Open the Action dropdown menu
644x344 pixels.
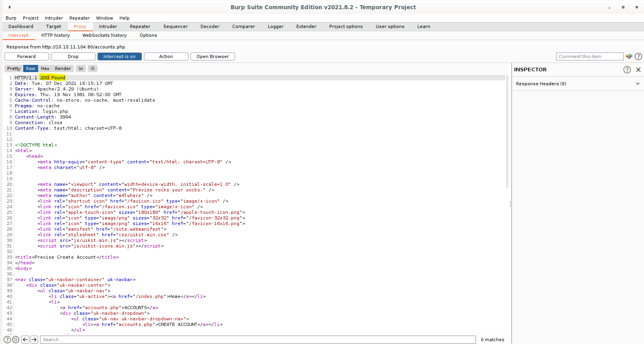click(x=166, y=56)
